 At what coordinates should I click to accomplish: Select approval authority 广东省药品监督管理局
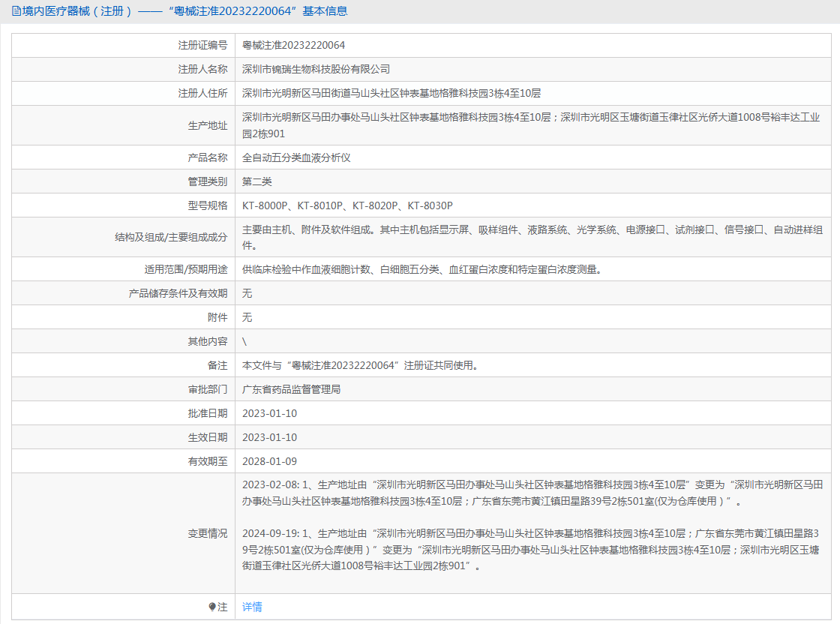point(292,389)
